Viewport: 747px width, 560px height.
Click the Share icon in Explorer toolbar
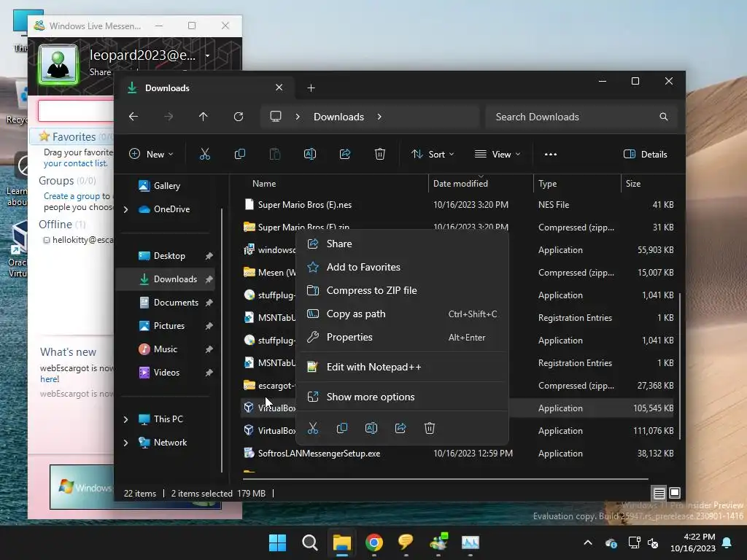coord(345,155)
